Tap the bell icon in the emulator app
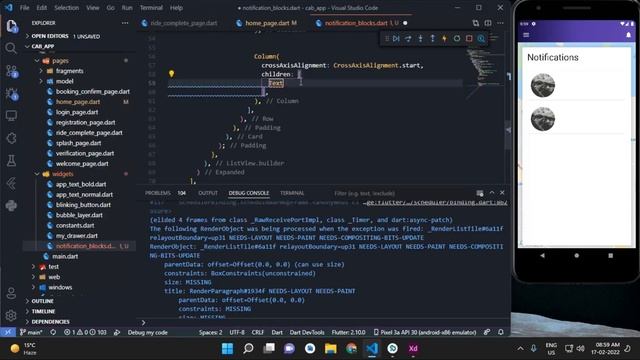 (x=629, y=35)
